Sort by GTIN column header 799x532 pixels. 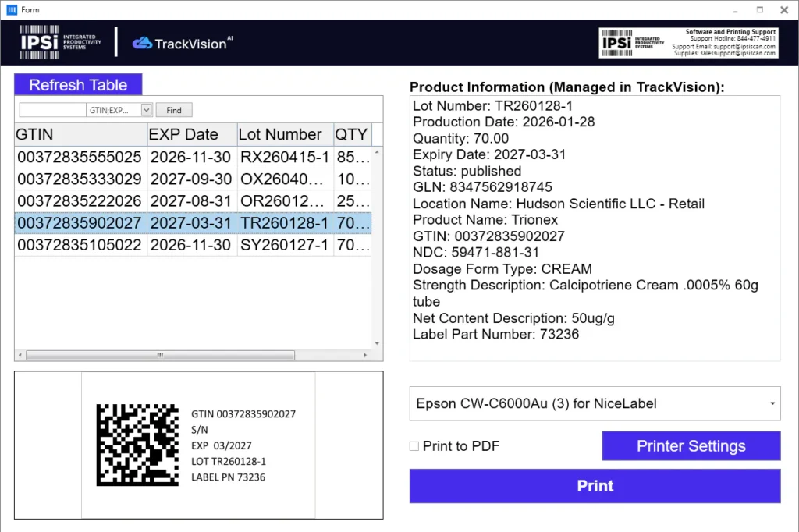(80, 134)
